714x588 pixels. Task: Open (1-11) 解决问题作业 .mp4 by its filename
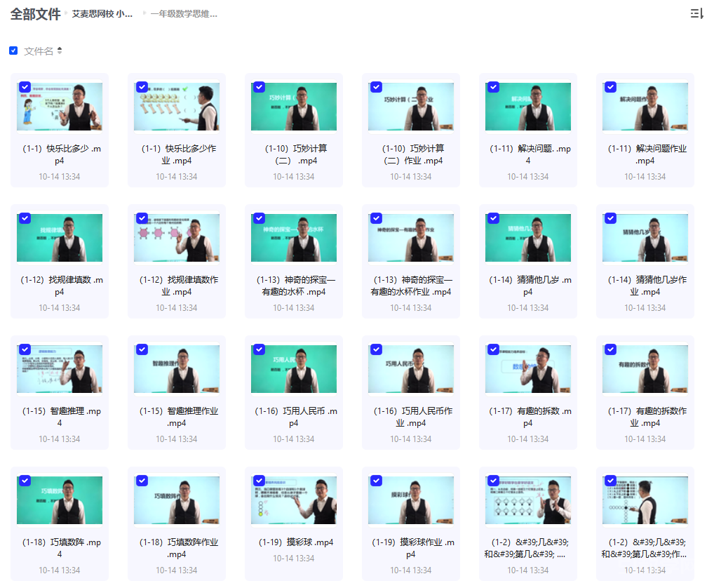[645, 154]
